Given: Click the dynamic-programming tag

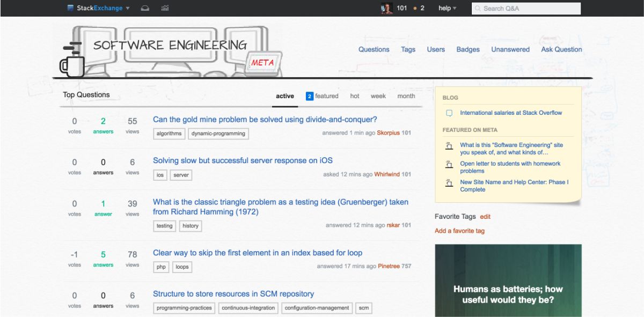Looking at the screenshot, I should 218,134.
